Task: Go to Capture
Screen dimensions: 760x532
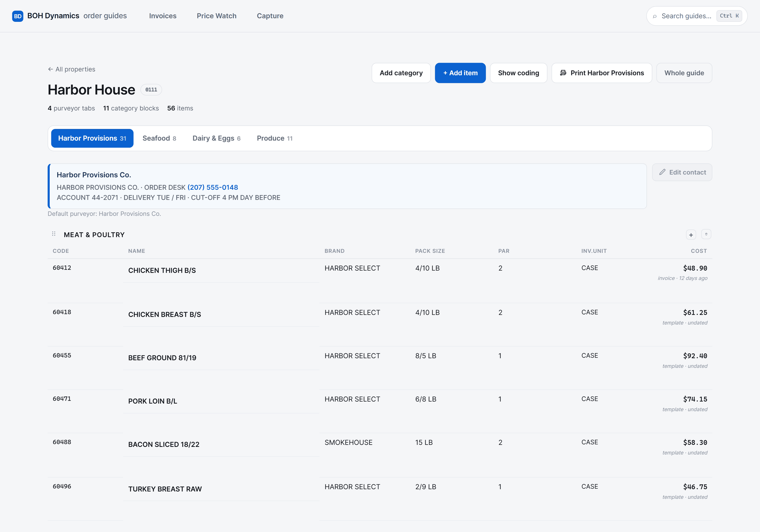Action: click(x=270, y=16)
